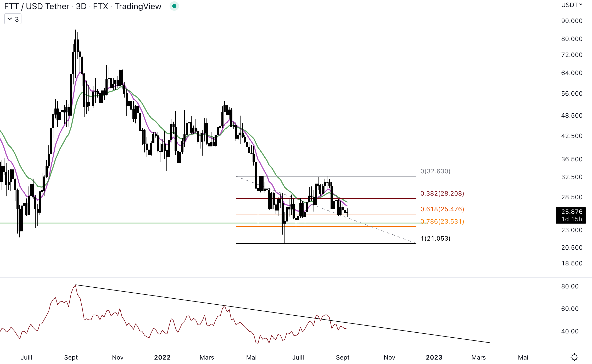The width and height of the screenshot is (592, 364).
Task: Expand the 3 indicators legend chevron
Action: [10, 19]
